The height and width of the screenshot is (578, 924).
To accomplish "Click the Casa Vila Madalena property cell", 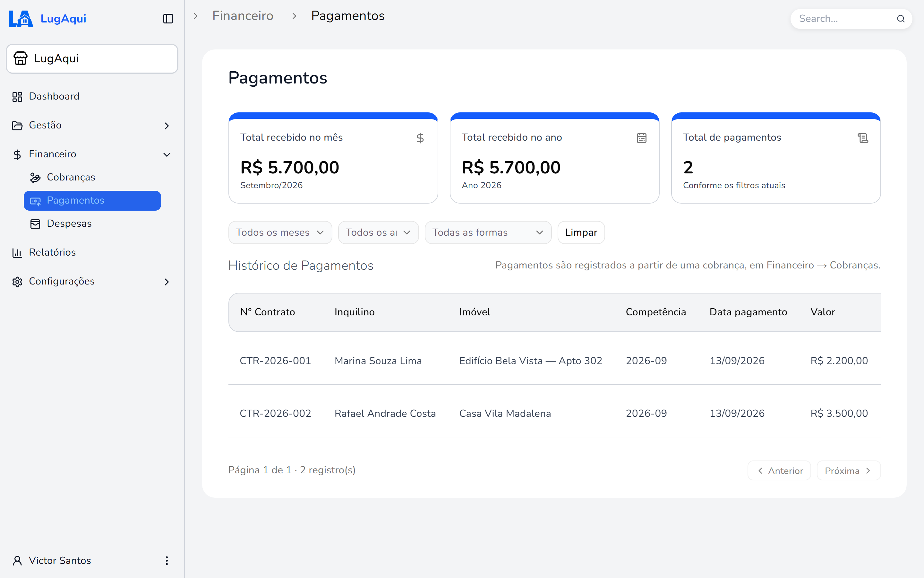I will pos(505,413).
